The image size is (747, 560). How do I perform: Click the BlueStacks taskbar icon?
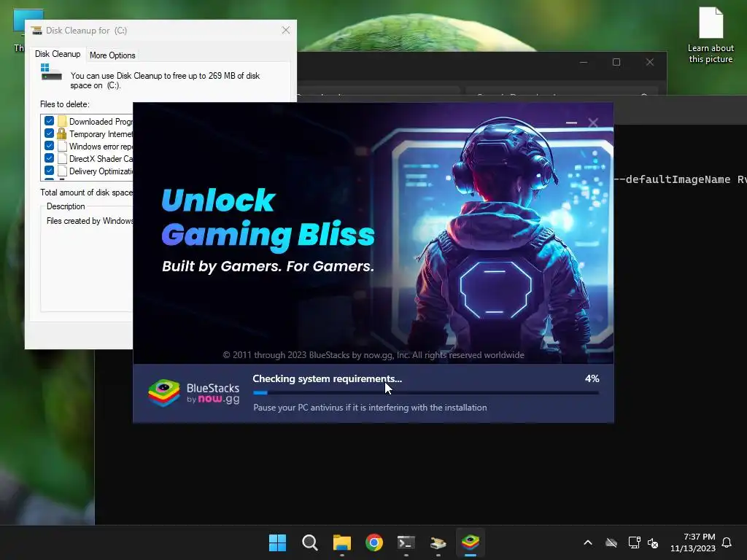[471, 542]
